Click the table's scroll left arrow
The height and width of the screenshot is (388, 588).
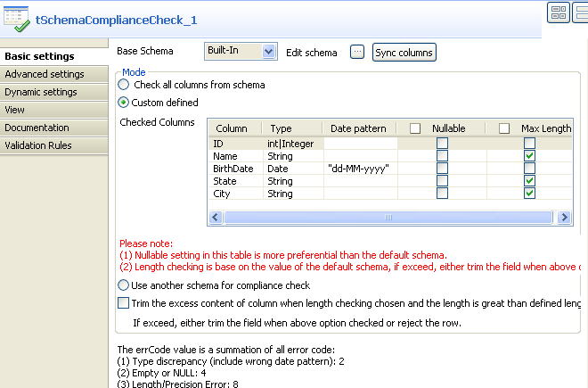[216, 217]
